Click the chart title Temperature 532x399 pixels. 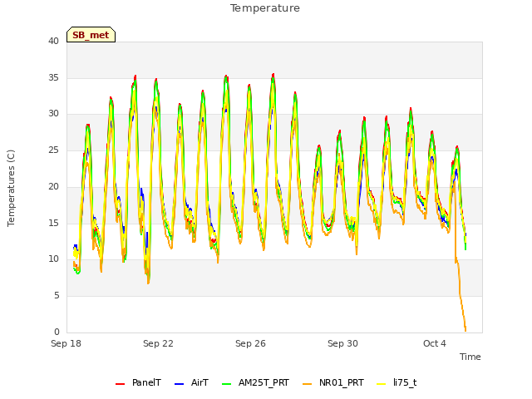pos(265,8)
